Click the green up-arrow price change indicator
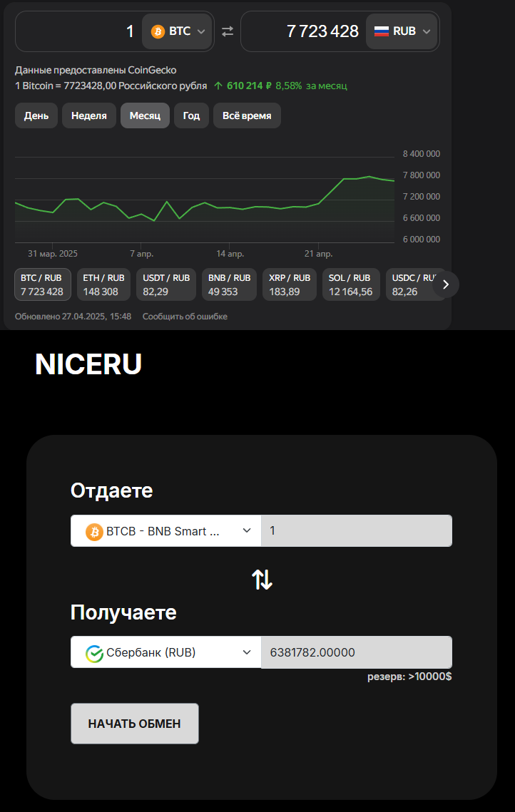Viewport: 515px width, 812px height. (218, 86)
